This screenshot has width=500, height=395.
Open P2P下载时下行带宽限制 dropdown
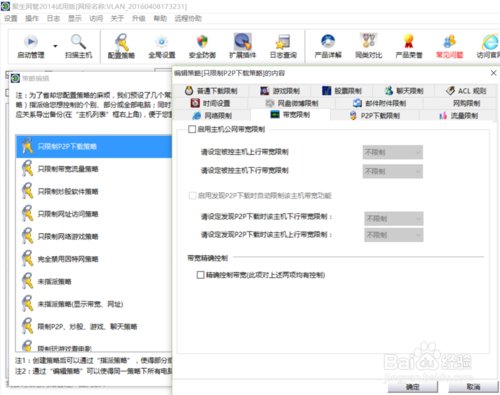point(394,219)
